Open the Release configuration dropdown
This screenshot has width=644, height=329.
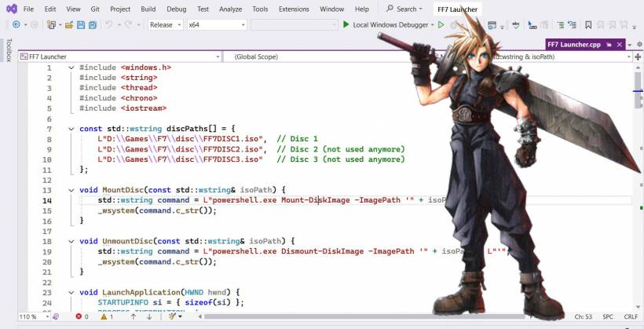coord(165,25)
